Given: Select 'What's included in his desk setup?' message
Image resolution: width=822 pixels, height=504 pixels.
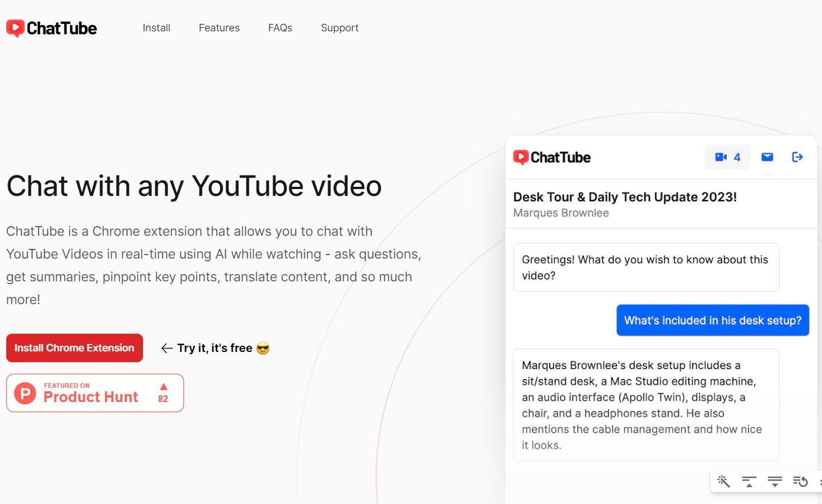Looking at the screenshot, I should (x=713, y=320).
